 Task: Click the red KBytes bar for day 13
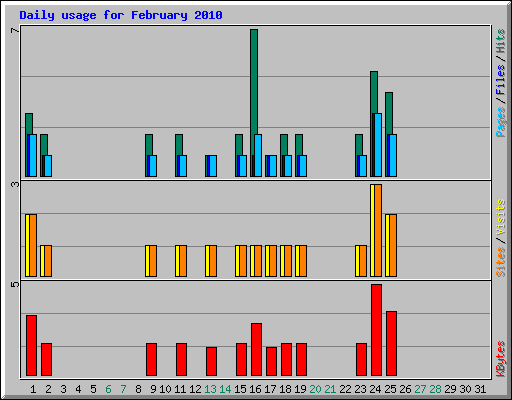click(212, 361)
